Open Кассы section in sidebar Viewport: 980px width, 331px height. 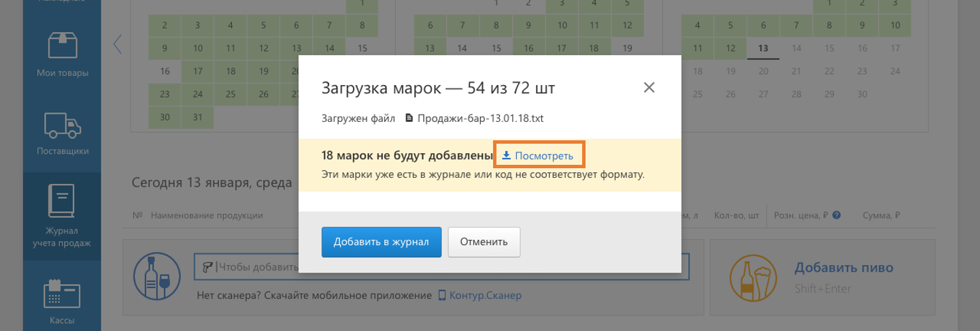click(63, 300)
